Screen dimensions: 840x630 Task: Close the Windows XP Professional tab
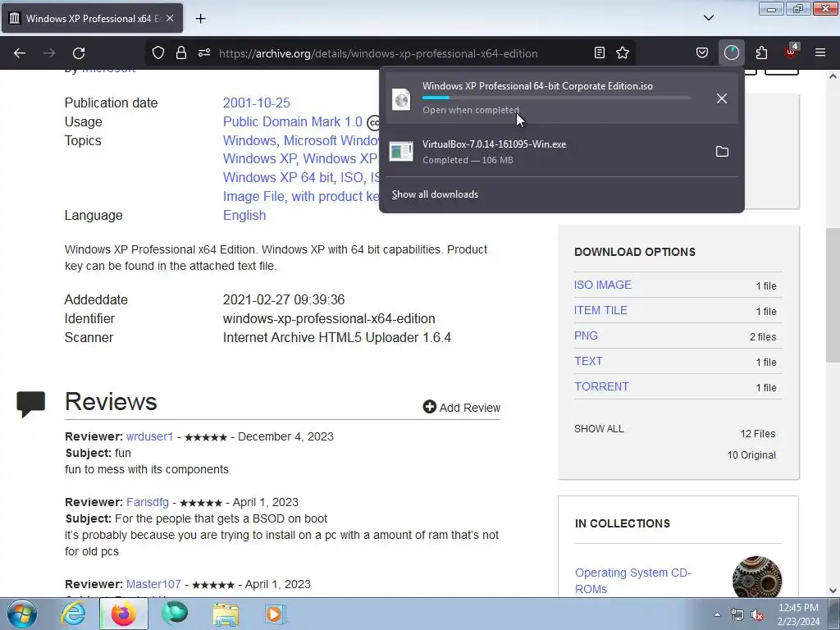[170, 18]
